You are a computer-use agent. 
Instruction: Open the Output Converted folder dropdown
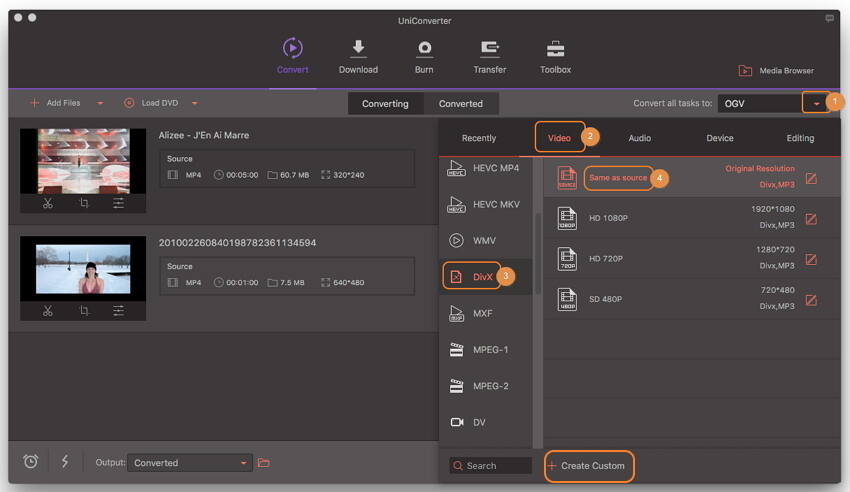[190, 463]
